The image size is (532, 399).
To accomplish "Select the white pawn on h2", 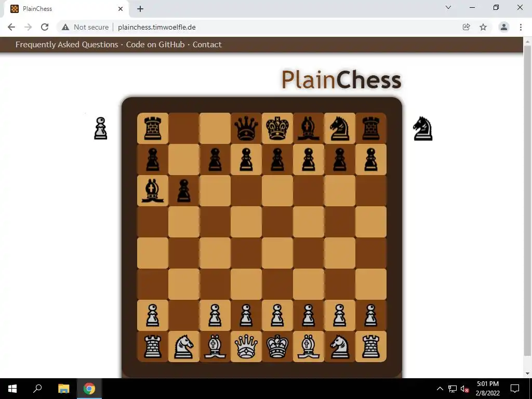I will pos(371,315).
